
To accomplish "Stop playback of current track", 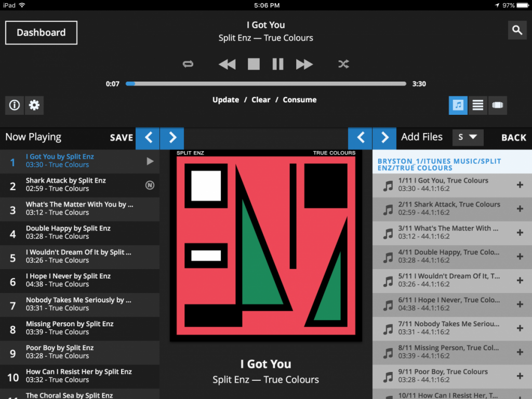I will [x=254, y=64].
